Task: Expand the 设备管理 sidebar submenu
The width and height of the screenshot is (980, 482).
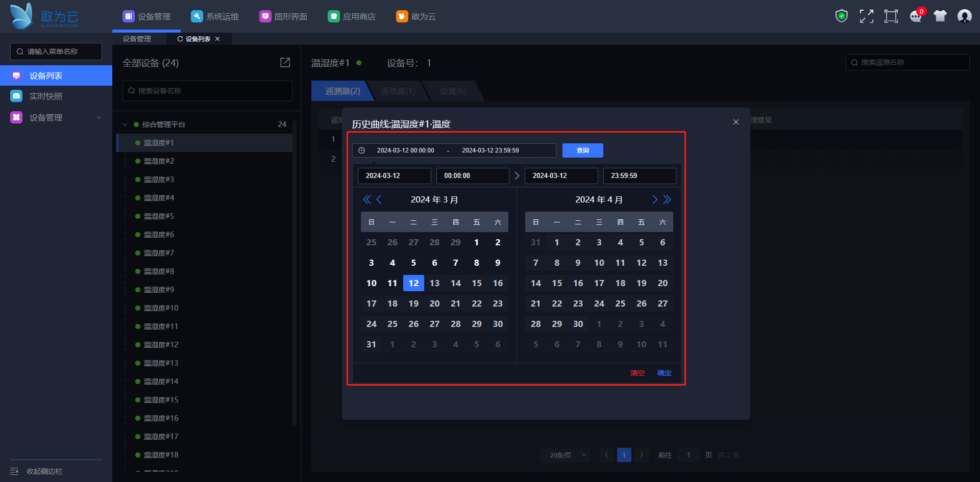Action: [x=99, y=117]
